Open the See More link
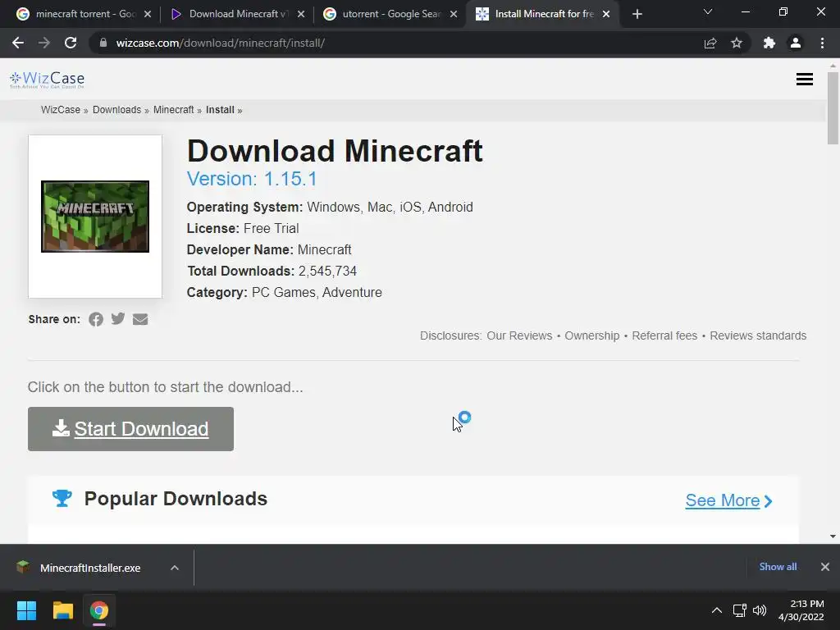This screenshot has height=630, width=840. click(x=729, y=501)
